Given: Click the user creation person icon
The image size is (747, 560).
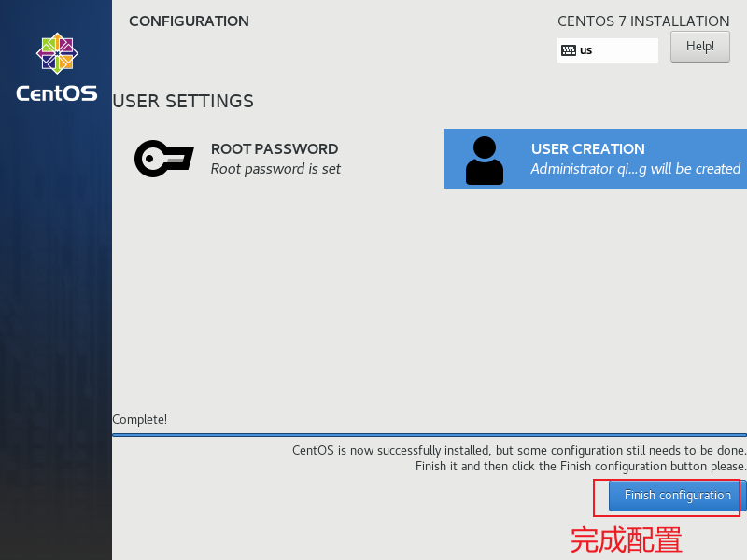Looking at the screenshot, I should tap(484, 161).
